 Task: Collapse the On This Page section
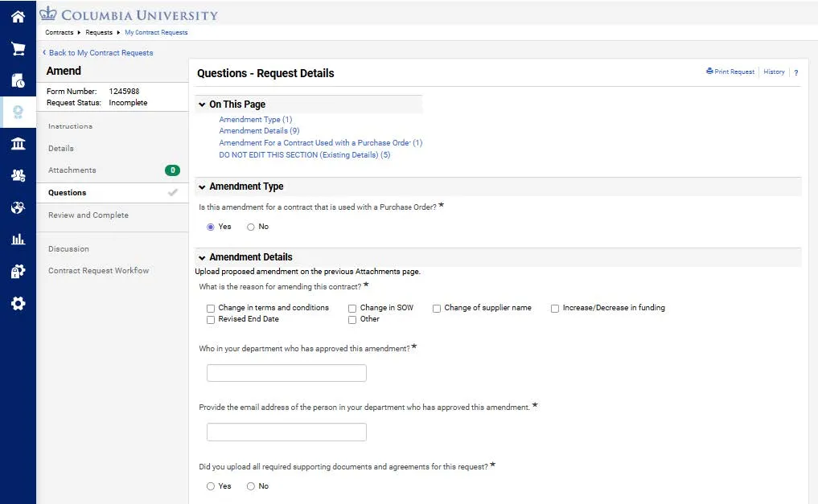(202, 104)
